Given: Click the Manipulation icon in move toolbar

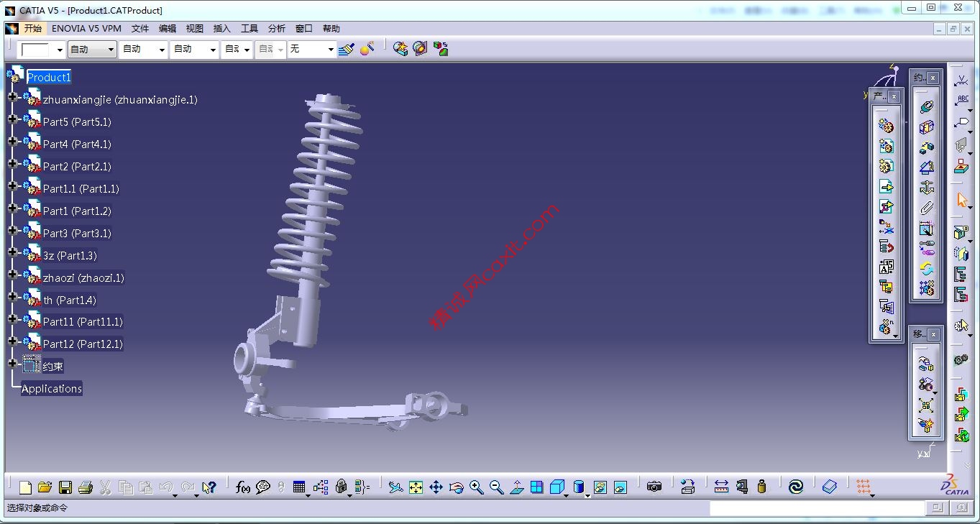Looking at the screenshot, I should click(x=925, y=364).
